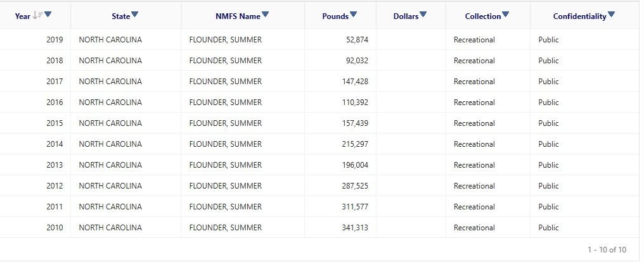The width and height of the screenshot is (644, 267).
Task: Click the Public cell in the 2010 row
Action: pos(585,228)
